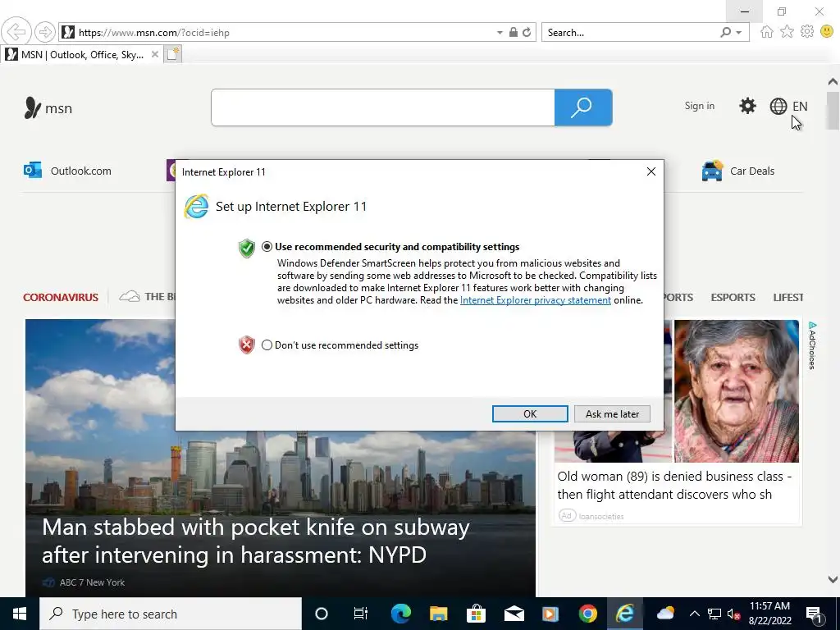Expand the search provider dropdown arrow
The image size is (840, 630).
tap(739, 33)
